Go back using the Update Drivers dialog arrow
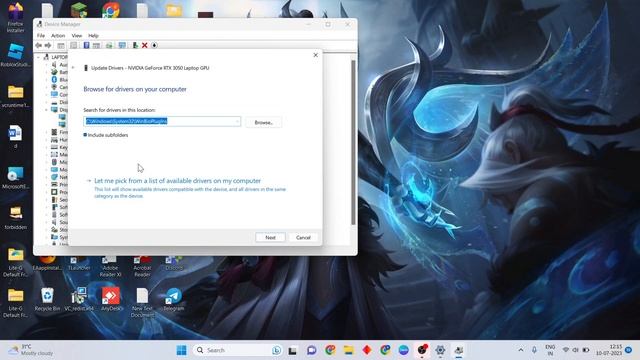640x360 pixels. (73, 68)
